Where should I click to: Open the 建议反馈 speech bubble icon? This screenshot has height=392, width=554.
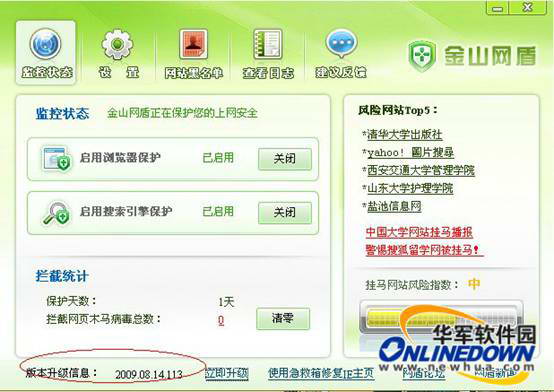point(341,44)
